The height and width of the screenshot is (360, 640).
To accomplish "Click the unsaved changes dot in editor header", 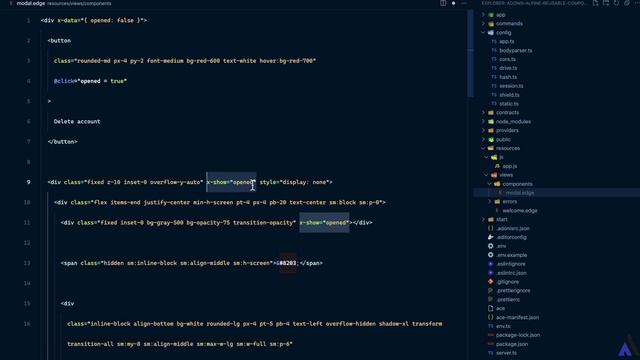I will pyautogui.click(x=453, y=3).
